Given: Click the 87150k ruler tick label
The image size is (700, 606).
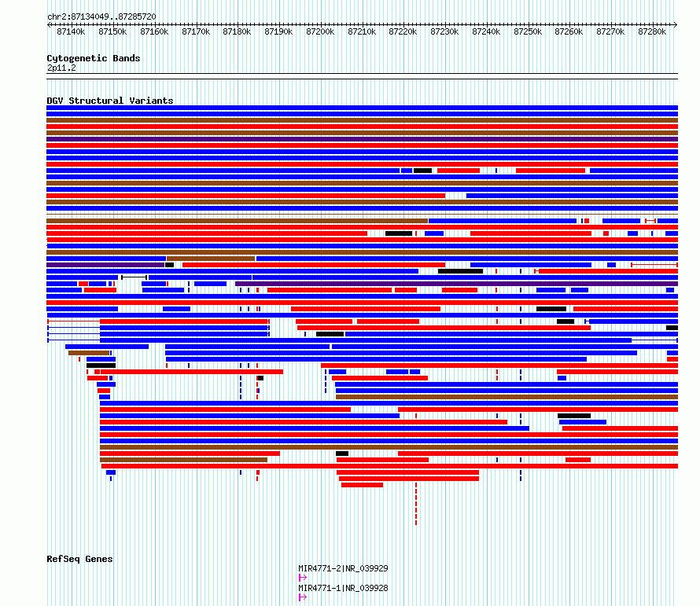Looking at the screenshot, I should pyautogui.click(x=112, y=31).
